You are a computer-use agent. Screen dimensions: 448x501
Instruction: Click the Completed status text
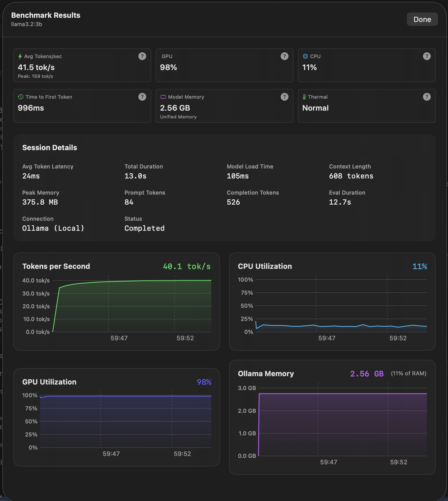tap(145, 228)
